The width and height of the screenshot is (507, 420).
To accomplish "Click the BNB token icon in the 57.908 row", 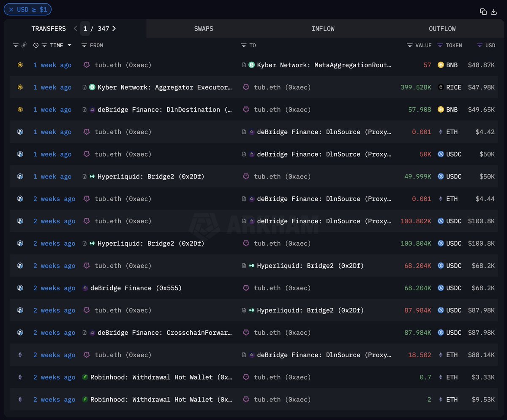I will [441, 110].
